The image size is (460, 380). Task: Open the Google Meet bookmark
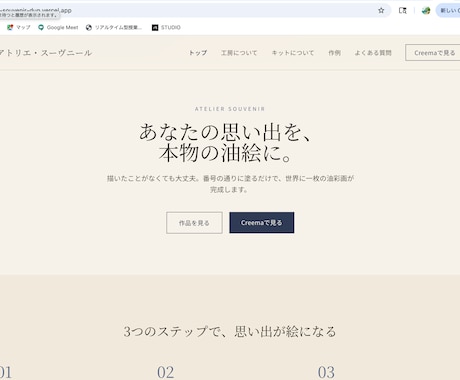[58, 28]
